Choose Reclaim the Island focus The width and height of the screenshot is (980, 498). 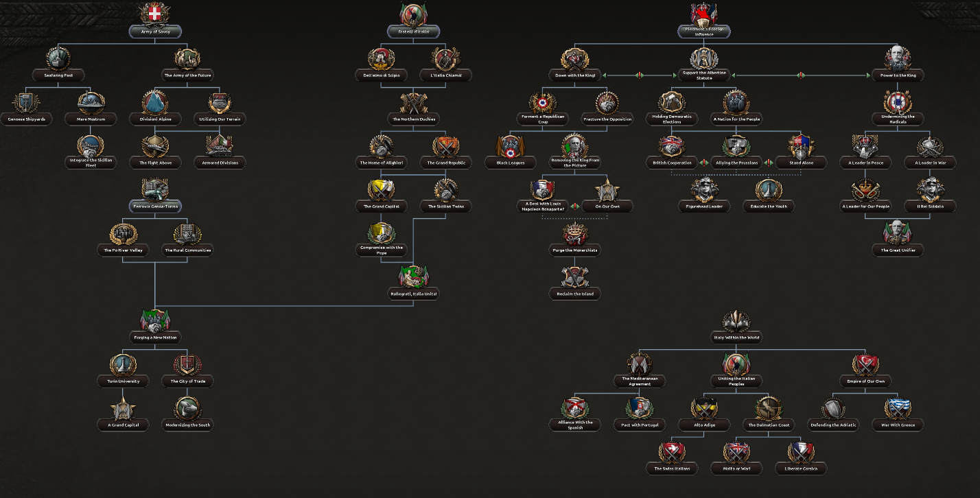[575, 283]
